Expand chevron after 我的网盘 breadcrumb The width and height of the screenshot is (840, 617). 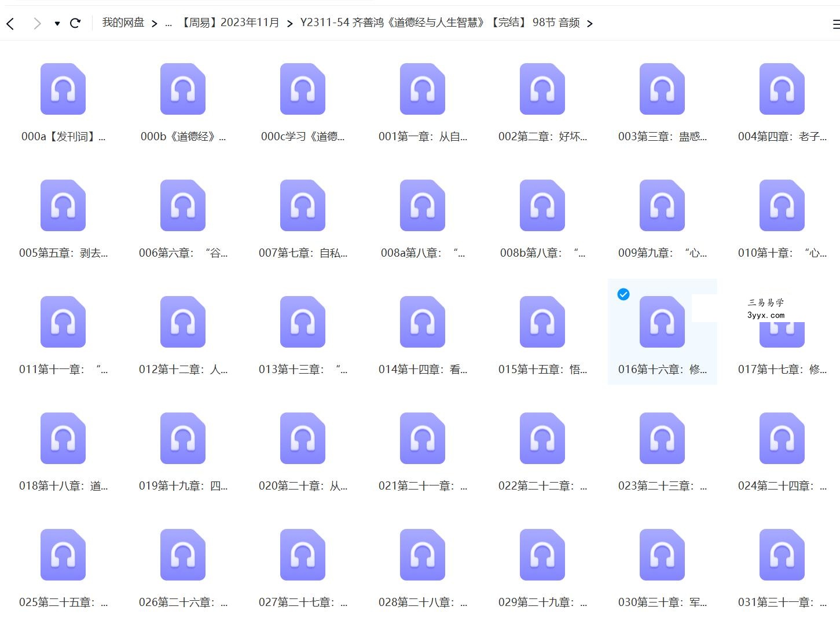click(155, 24)
